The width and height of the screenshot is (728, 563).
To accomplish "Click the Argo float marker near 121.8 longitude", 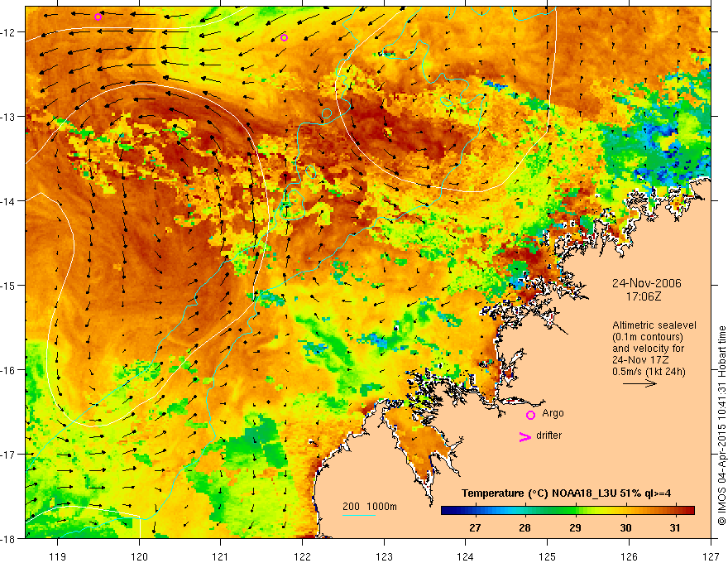I will click(x=284, y=37).
